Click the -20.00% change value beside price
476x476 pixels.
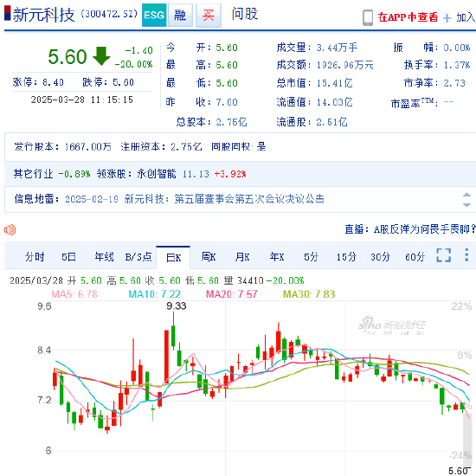pos(133,64)
